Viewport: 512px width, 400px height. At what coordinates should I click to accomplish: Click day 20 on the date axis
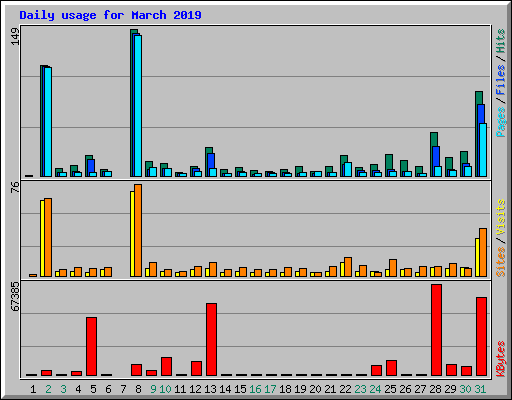click(x=315, y=389)
